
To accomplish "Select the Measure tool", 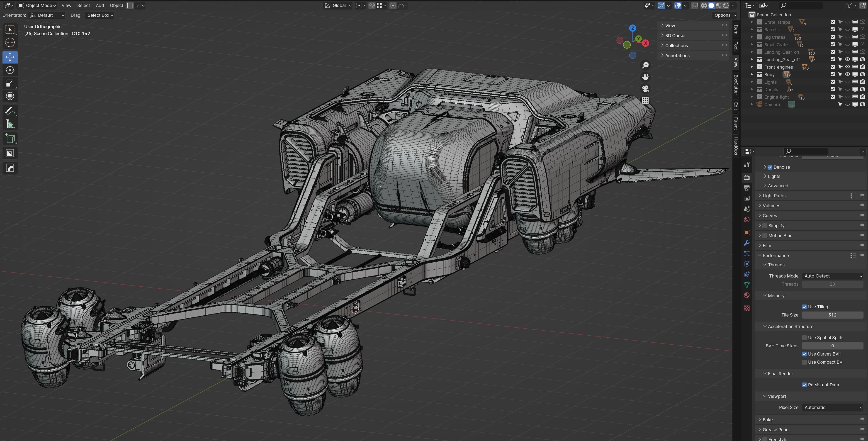I will 10,124.
